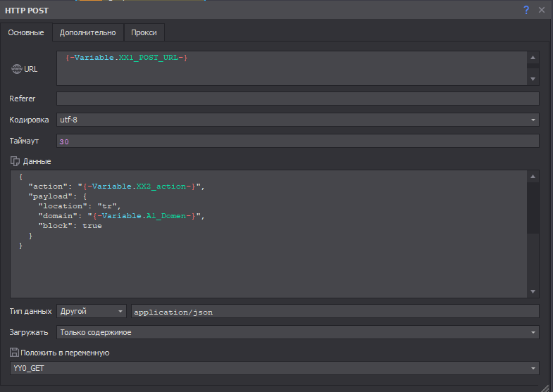Switch to the Дополнительно tab

pyautogui.click(x=87, y=32)
